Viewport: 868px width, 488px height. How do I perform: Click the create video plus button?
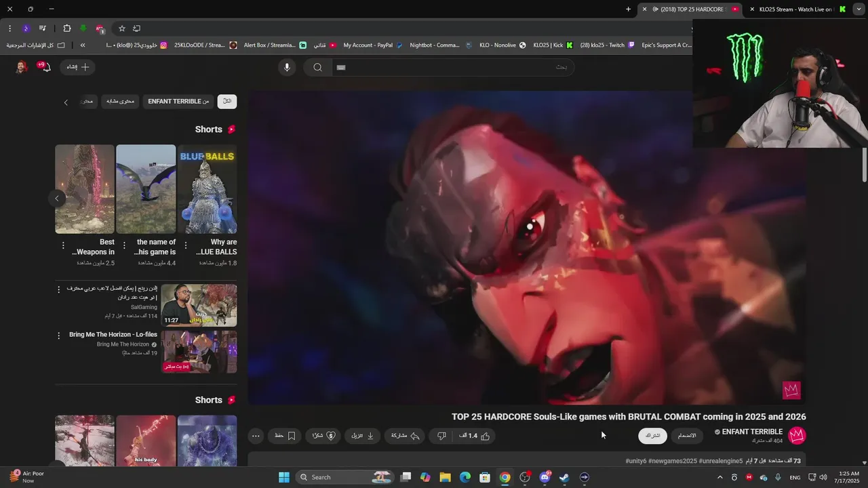(78, 67)
